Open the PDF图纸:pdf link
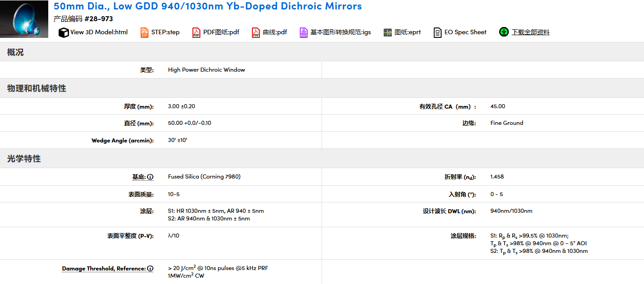Screen dimensions: 644x284 point(221,32)
